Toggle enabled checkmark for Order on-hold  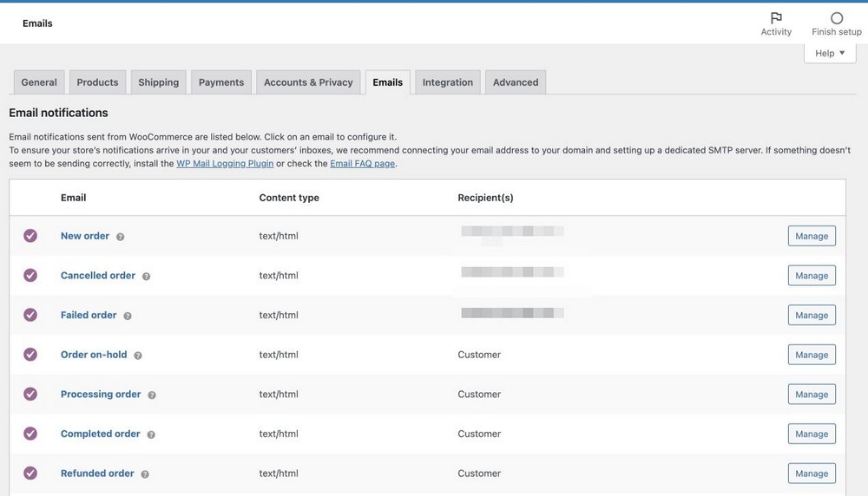tap(30, 355)
